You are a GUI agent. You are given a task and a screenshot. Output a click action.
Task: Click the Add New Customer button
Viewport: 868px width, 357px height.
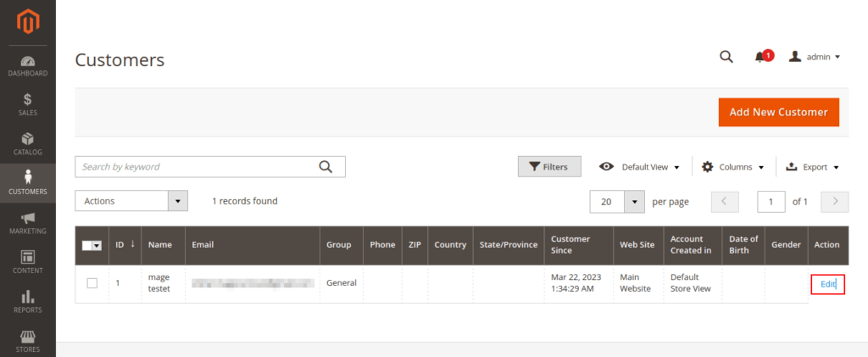pyautogui.click(x=778, y=112)
